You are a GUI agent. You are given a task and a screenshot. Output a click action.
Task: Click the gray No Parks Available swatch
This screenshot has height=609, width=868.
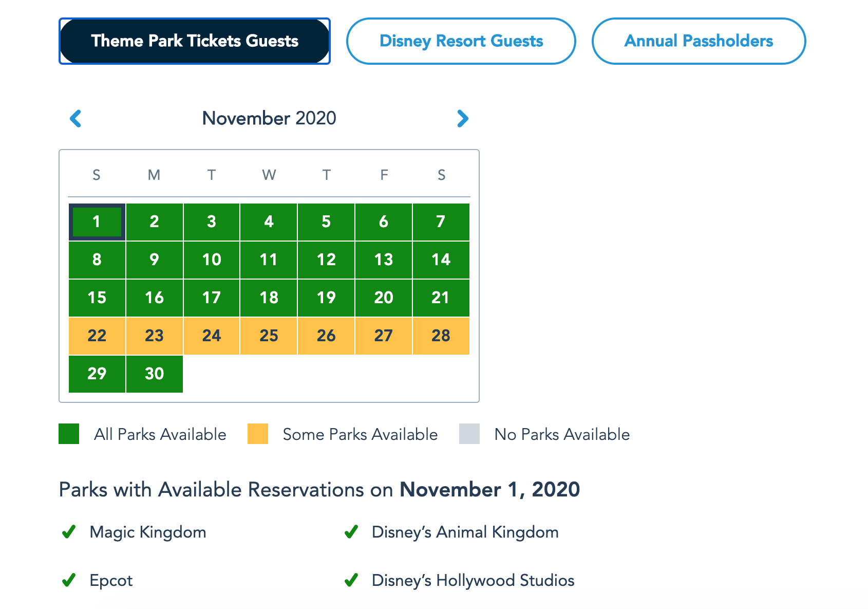(x=469, y=434)
